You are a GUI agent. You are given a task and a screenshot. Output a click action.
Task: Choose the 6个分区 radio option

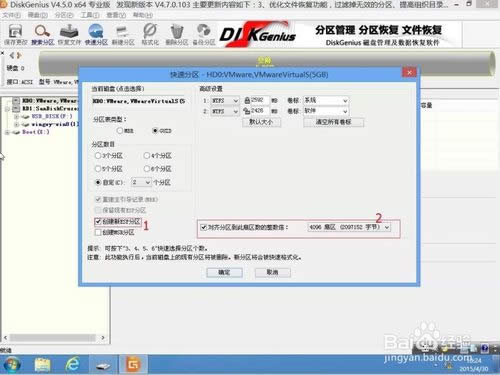[147, 169]
